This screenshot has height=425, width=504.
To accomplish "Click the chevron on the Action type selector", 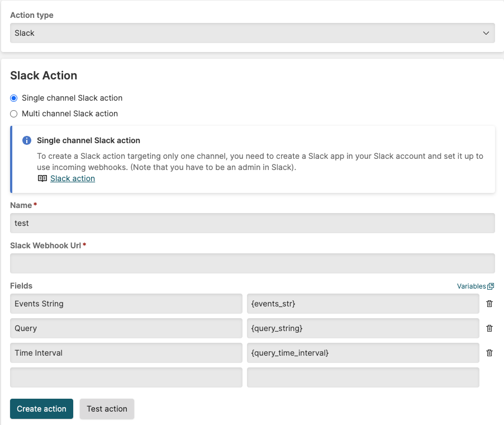I will [x=486, y=33].
